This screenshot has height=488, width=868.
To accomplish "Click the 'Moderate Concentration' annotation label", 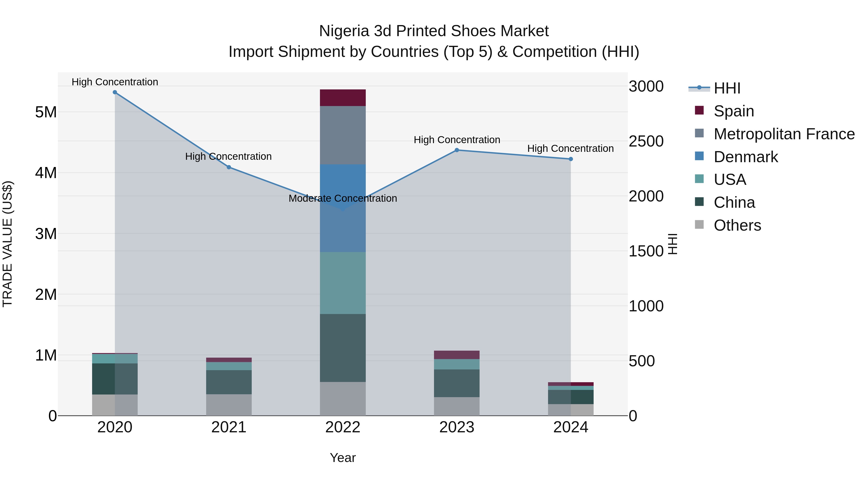I will tap(343, 198).
